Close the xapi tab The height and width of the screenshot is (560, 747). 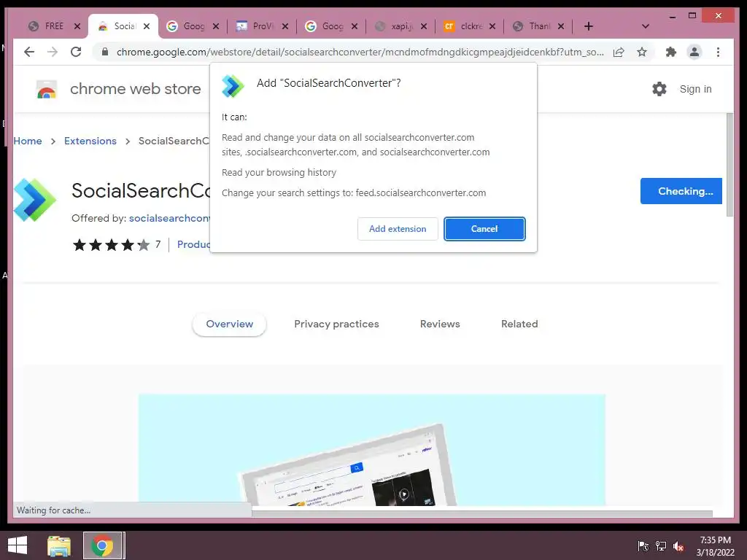click(424, 26)
